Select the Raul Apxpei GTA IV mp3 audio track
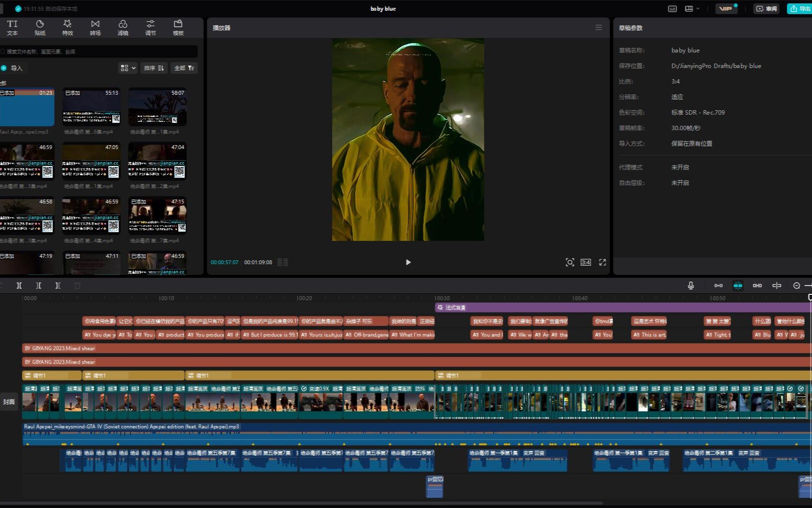Image resolution: width=812 pixels, height=508 pixels. [x=416, y=434]
